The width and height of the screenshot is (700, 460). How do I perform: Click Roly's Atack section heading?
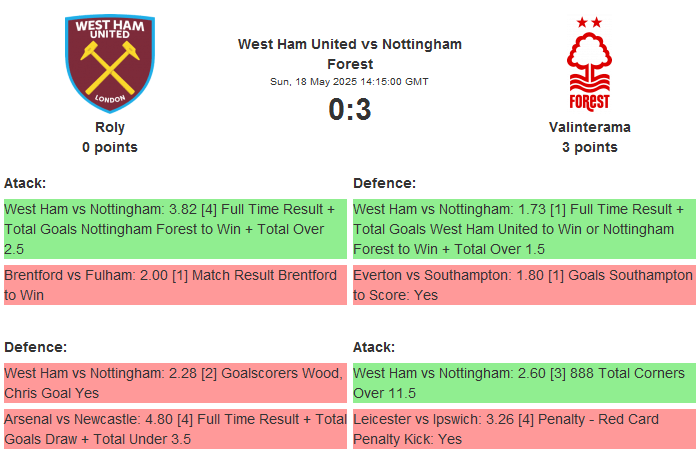25,183
